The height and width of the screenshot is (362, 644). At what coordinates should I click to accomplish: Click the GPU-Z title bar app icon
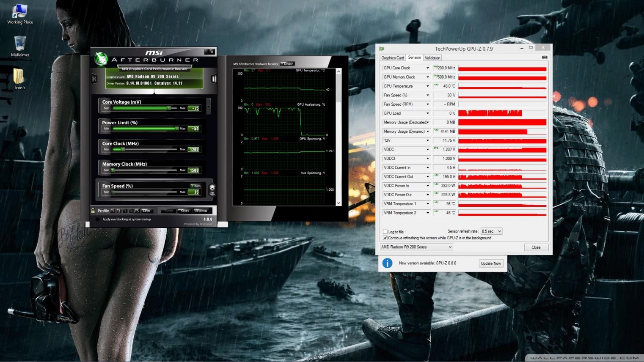[381, 49]
